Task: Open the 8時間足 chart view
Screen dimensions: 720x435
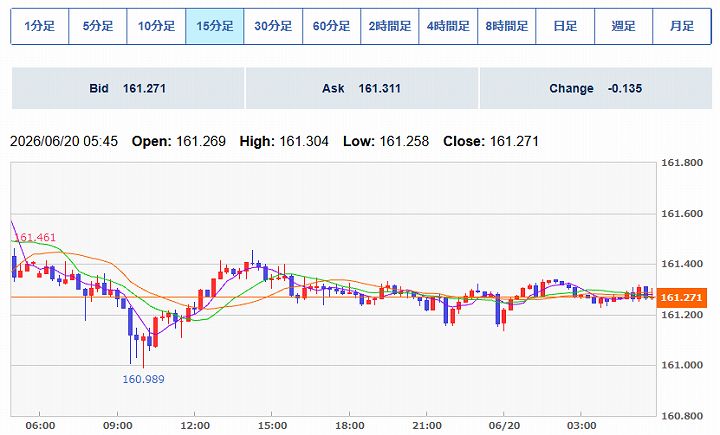Action: point(506,26)
